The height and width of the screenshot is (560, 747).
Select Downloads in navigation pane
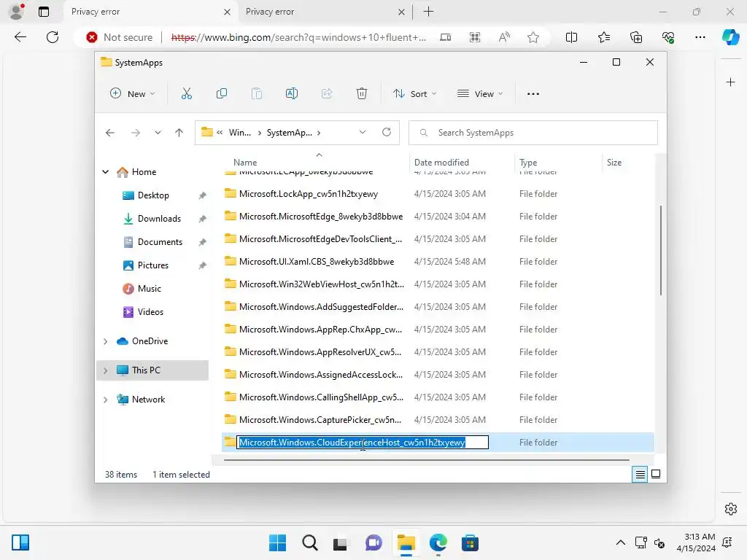tap(159, 219)
